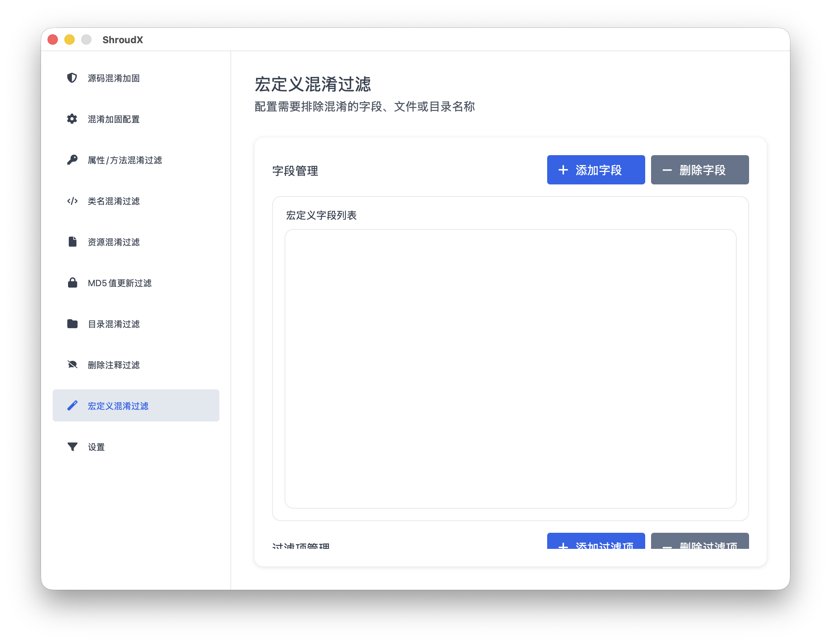Click the lock icon for MD5值更新过滤
The image size is (831, 644).
tap(72, 283)
